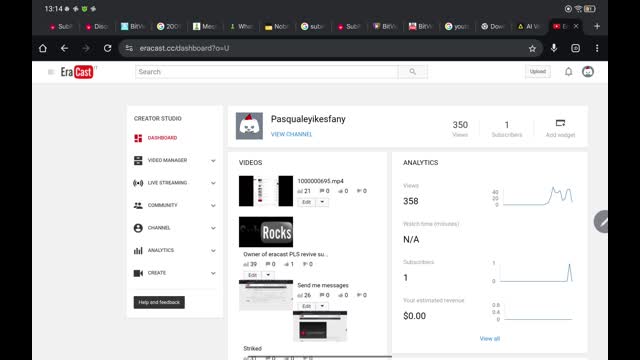This screenshot has height=360, width=640.
Task: Click the browser forward arrow
Action: (86, 48)
